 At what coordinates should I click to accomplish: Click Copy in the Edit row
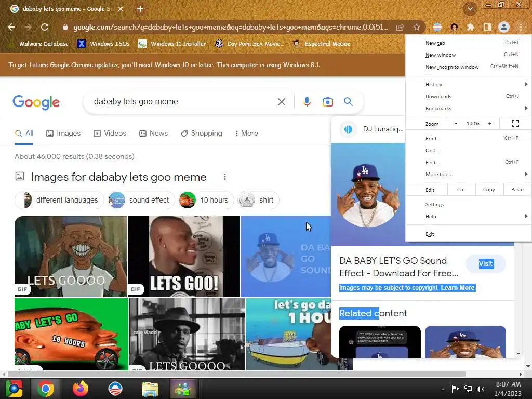coord(489,189)
